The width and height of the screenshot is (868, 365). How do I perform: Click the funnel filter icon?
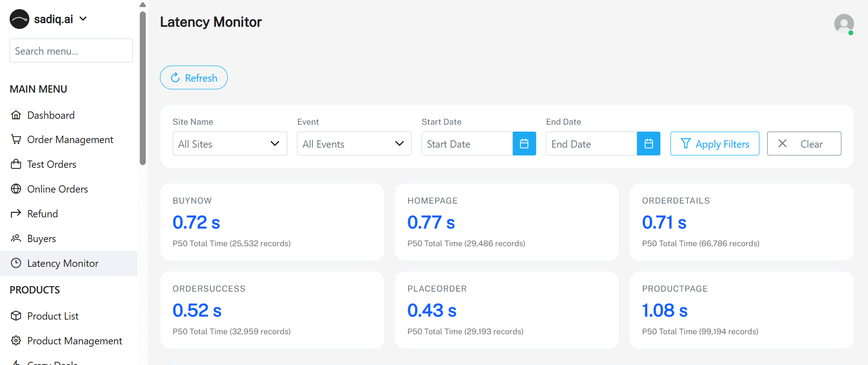point(686,144)
